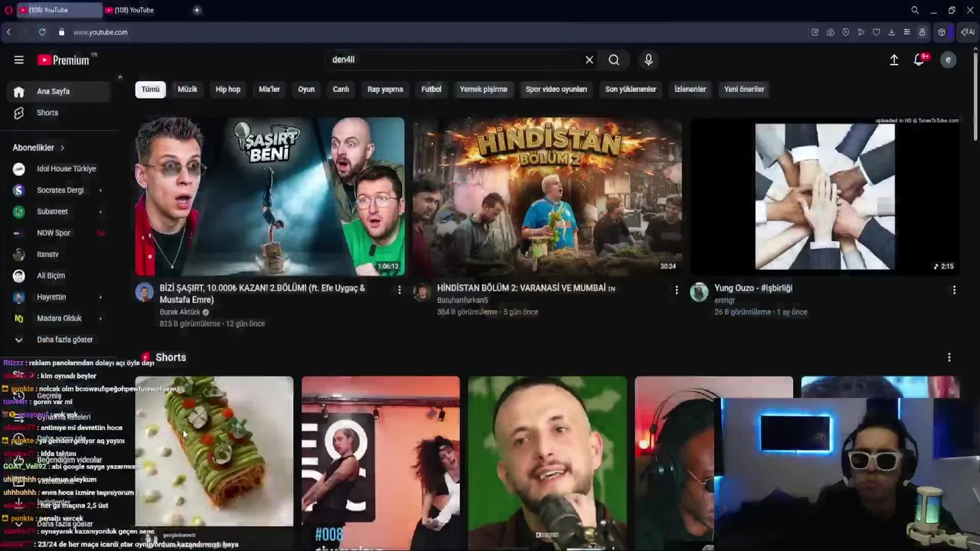980x551 pixels.
Task: Click the magnifier search button
Action: [614, 60]
